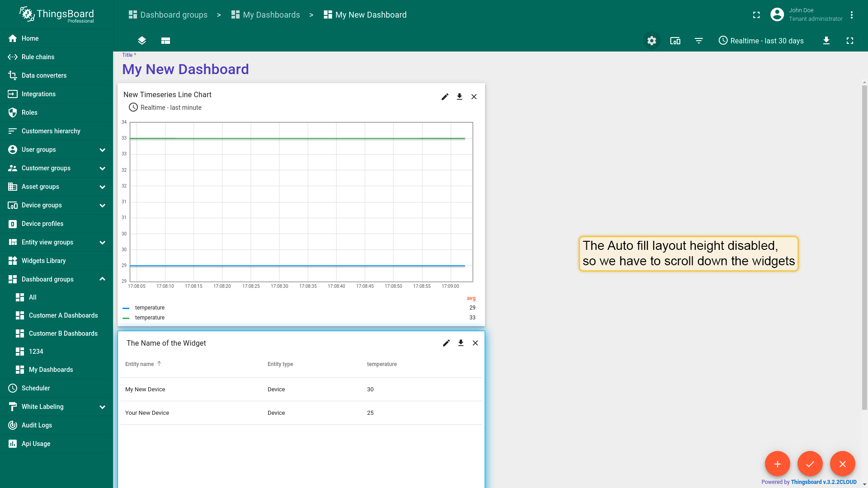Apply dashboard changes with checkmark button
The height and width of the screenshot is (488, 868).
(810, 464)
